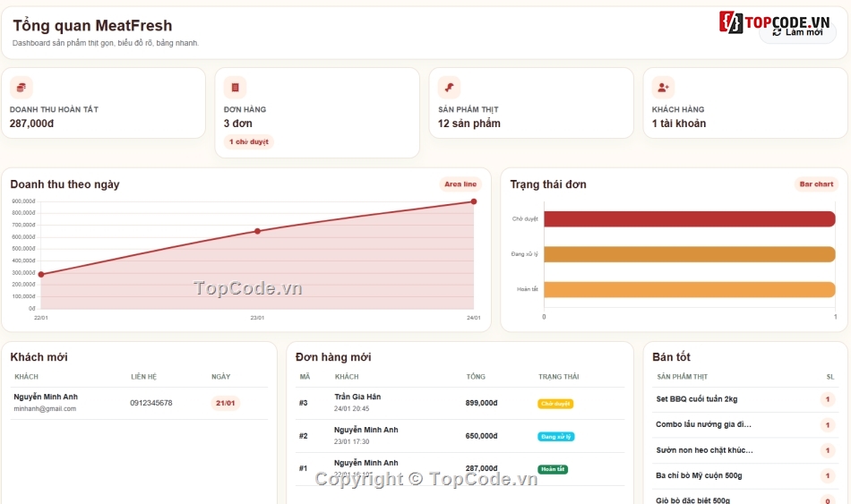Click phone number 0912345678
This screenshot has width=851, height=504.
pos(150,403)
